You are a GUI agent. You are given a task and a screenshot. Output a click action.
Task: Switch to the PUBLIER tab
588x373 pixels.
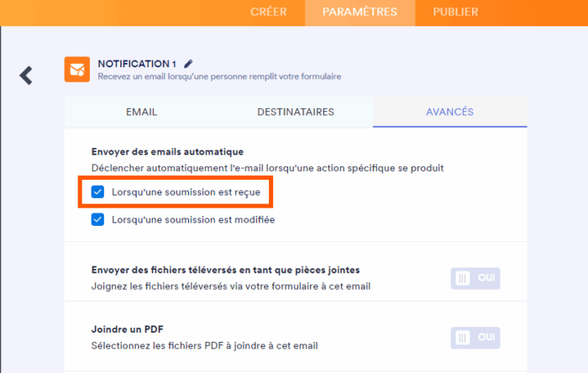pos(455,12)
